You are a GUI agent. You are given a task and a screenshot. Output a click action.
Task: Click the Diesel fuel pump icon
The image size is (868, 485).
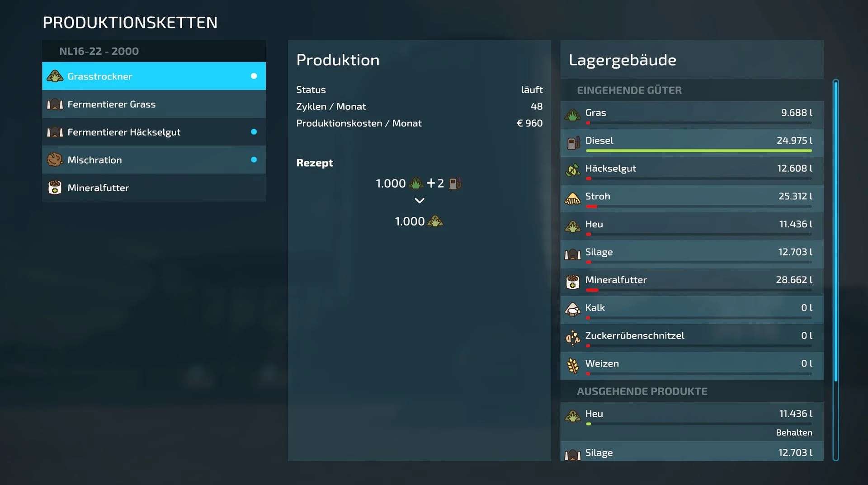[x=573, y=143]
